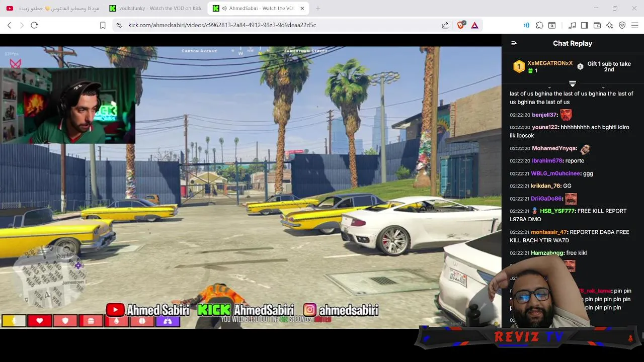Screen dimensions: 644x362
Task: Open the Brave Rewards triangle icon
Action: pos(474,25)
